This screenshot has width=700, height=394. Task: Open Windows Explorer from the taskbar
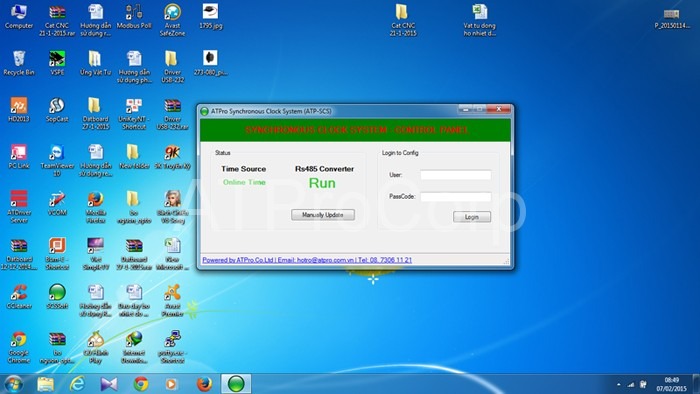(x=46, y=384)
